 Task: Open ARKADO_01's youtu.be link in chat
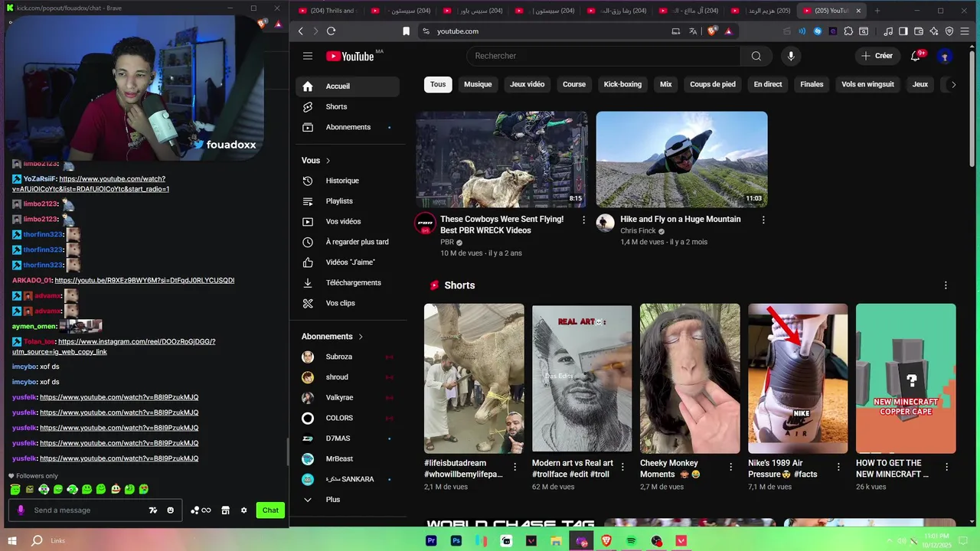point(145,280)
